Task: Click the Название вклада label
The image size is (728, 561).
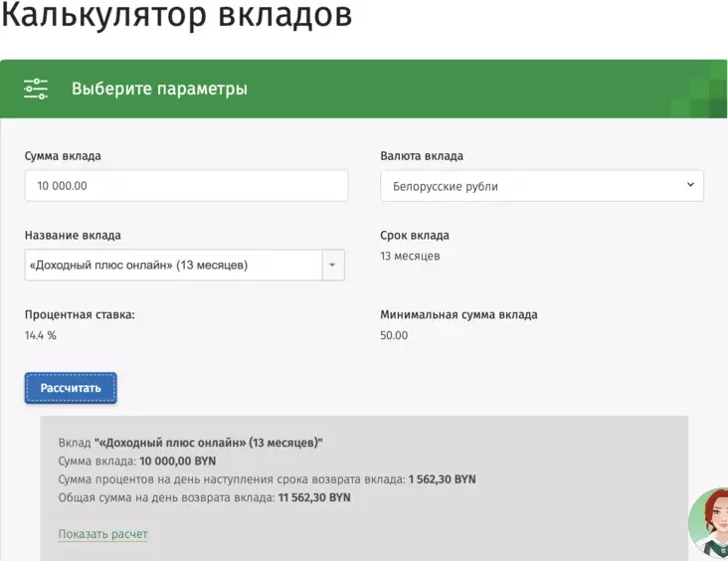Action: click(73, 236)
